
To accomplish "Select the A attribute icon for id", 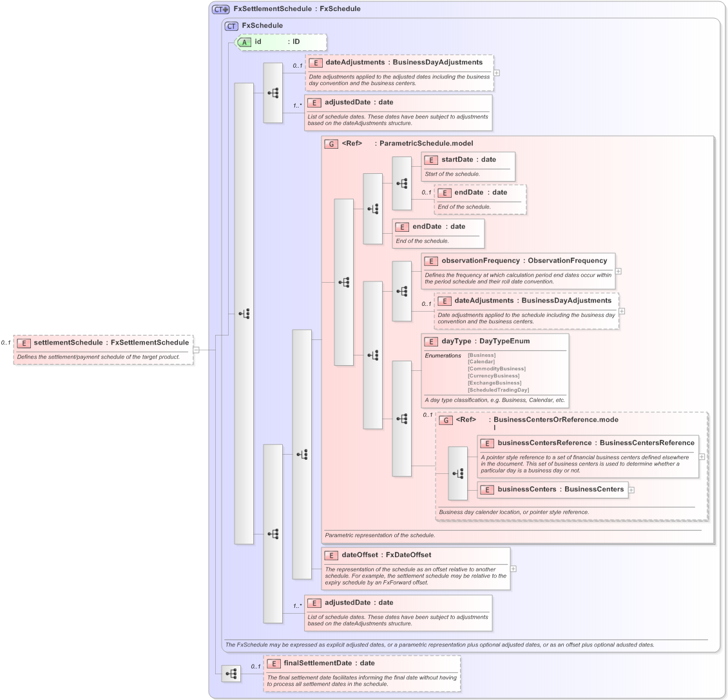I will pos(244,43).
